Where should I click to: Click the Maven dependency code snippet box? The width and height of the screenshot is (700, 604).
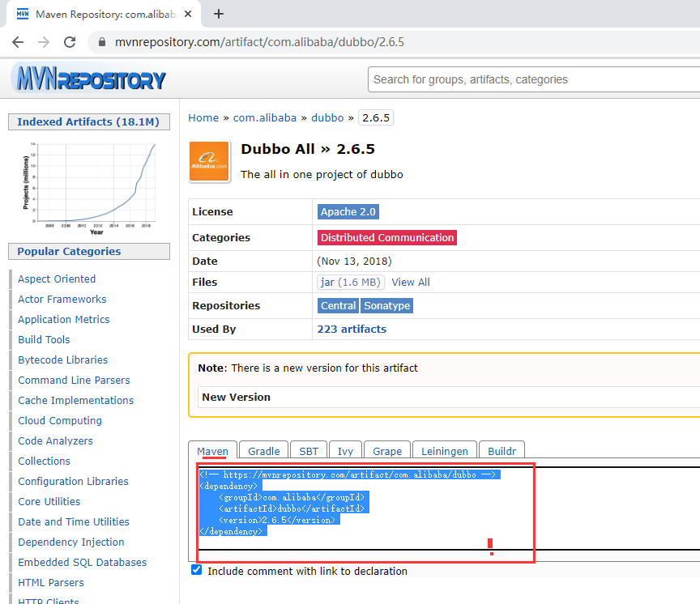point(448,508)
